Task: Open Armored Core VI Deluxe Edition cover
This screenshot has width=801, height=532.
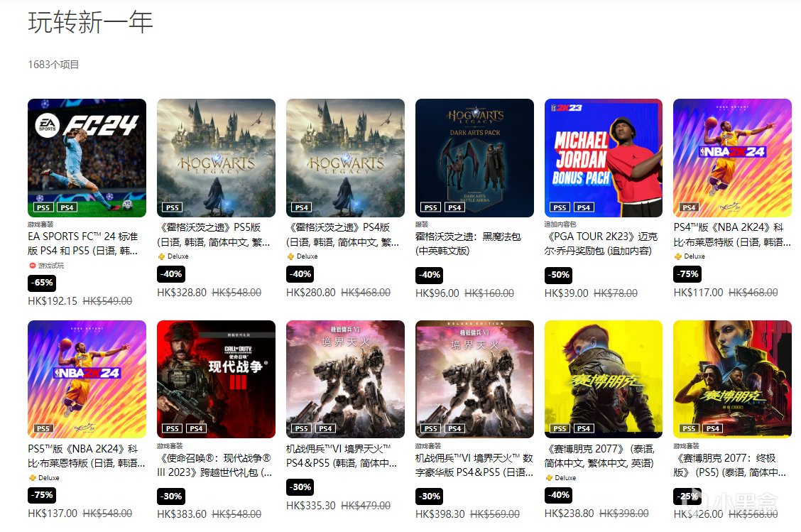Action: click(x=474, y=379)
